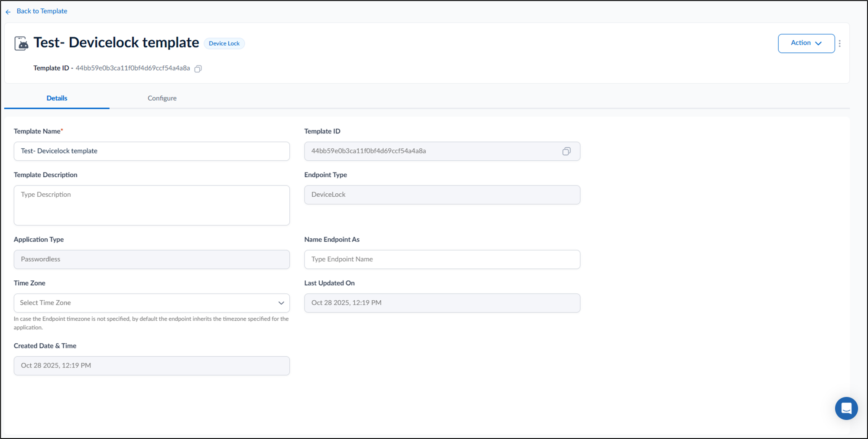The image size is (868, 439).
Task: Click the Time Zone dropdown chevron
Action: pyautogui.click(x=281, y=303)
